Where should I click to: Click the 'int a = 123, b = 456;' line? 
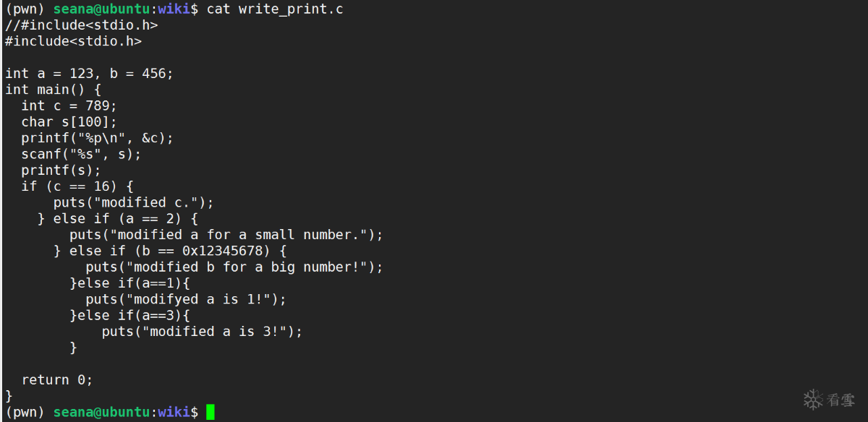tap(89, 73)
